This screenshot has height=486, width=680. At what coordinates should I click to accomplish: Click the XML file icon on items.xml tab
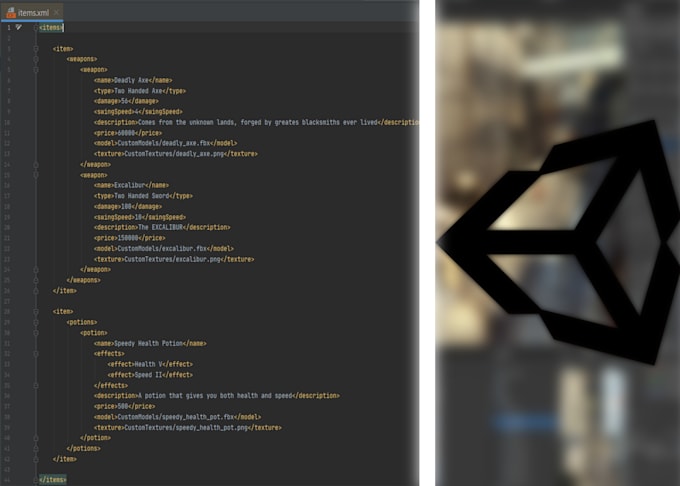11,13
